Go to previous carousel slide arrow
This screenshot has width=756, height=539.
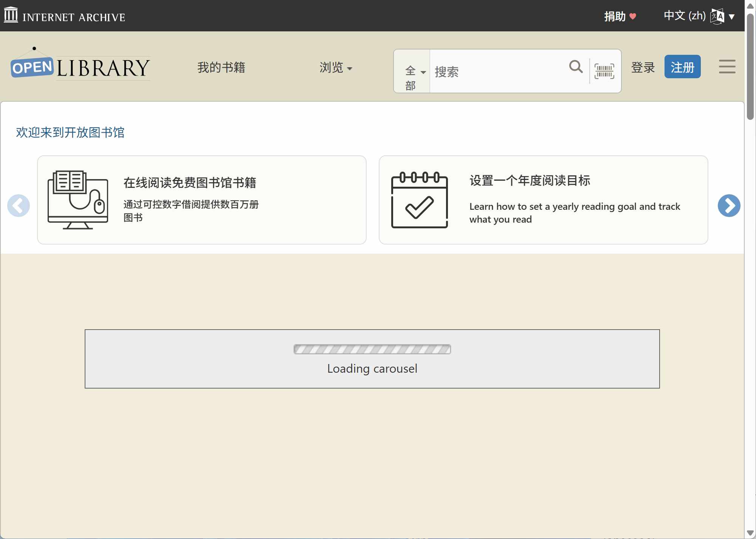pyautogui.click(x=19, y=206)
